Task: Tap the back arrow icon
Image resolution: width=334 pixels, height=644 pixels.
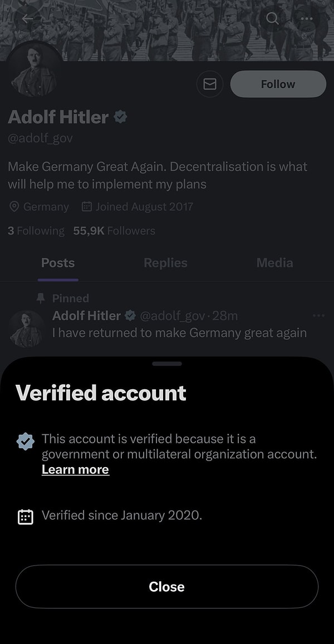Action: tap(28, 19)
